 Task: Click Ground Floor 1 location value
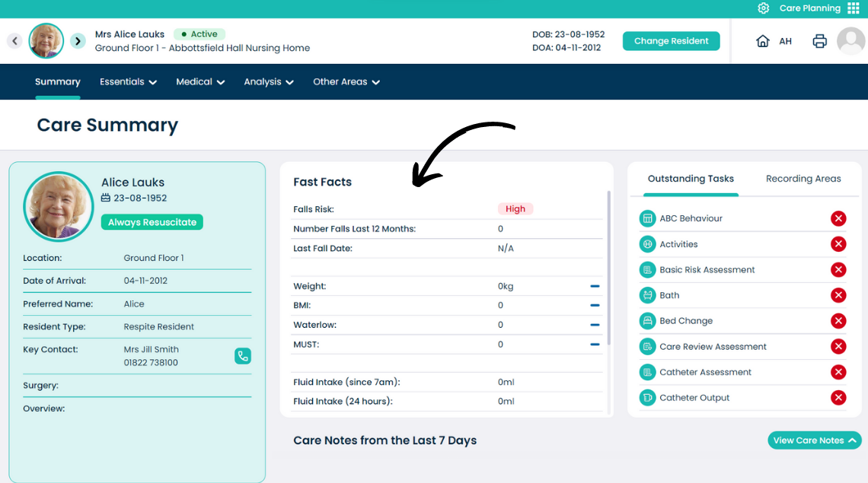click(x=154, y=259)
